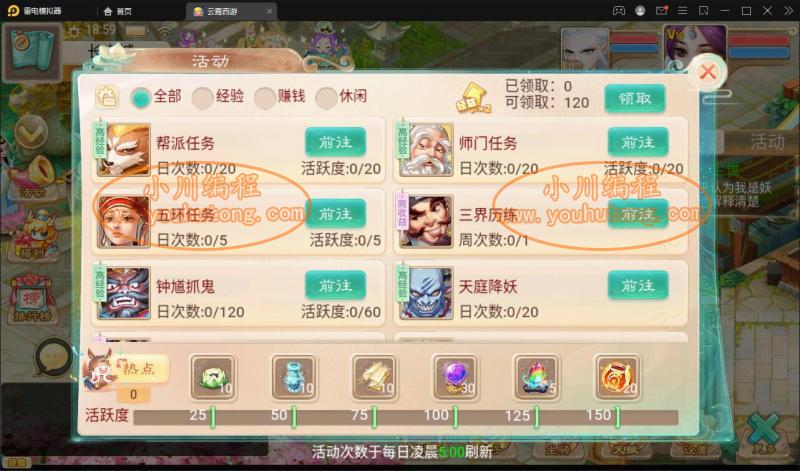Image resolution: width=800 pixels, height=471 pixels.
Task: Click the 领取 claim button
Action: pos(635,98)
